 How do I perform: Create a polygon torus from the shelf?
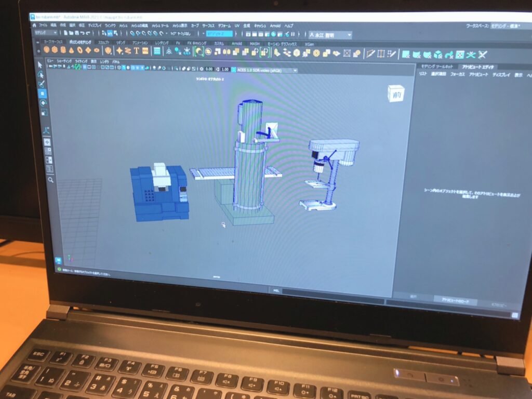(79, 50)
